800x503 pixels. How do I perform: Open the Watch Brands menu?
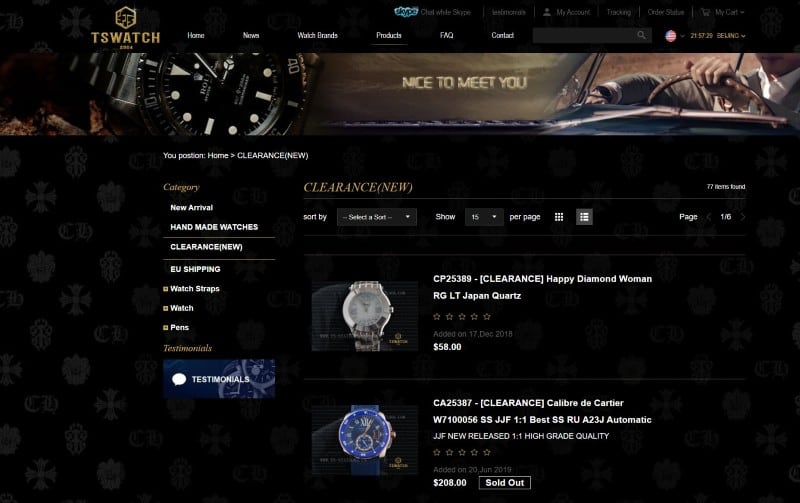point(317,35)
